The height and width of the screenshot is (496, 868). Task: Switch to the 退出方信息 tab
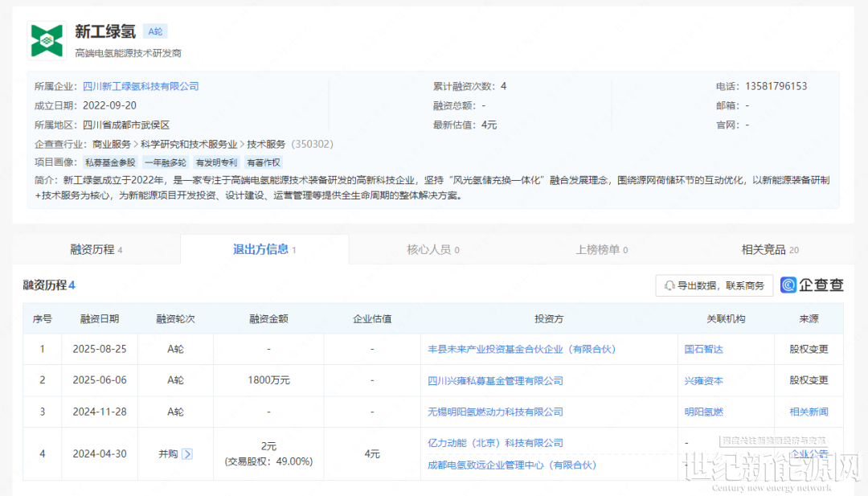264,250
